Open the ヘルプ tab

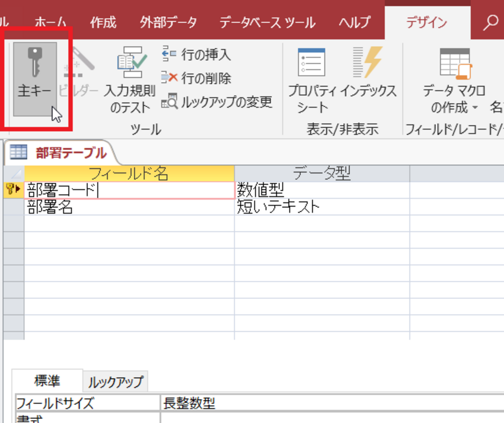pos(355,22)
